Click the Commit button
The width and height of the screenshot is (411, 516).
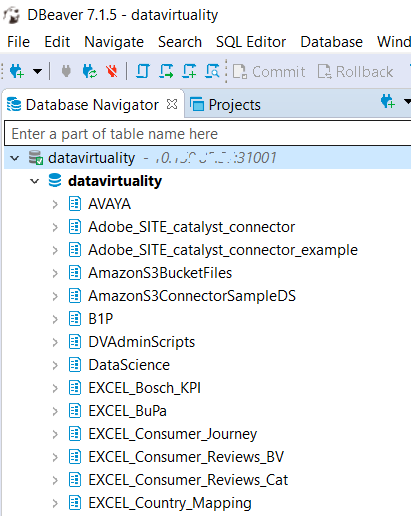(269, 72)
